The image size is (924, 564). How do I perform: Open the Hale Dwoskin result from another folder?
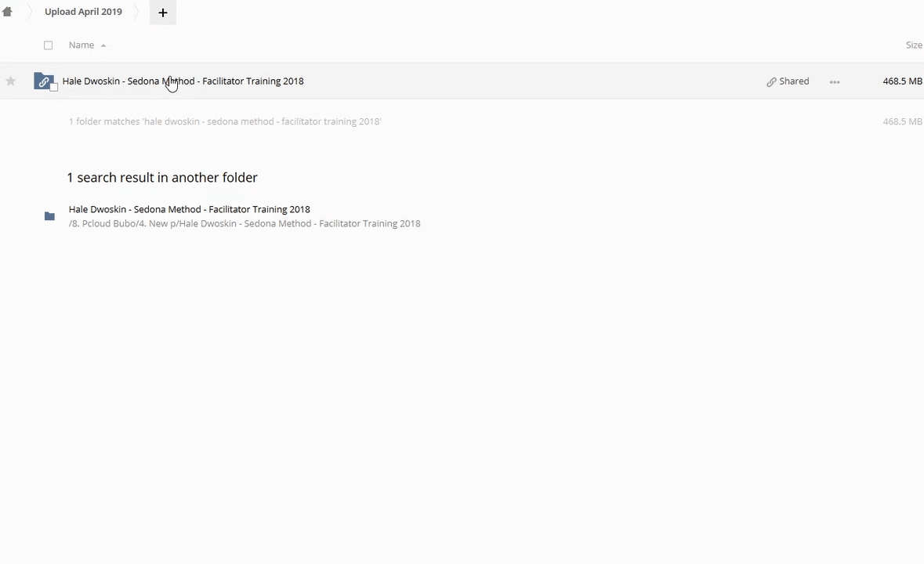189,209
